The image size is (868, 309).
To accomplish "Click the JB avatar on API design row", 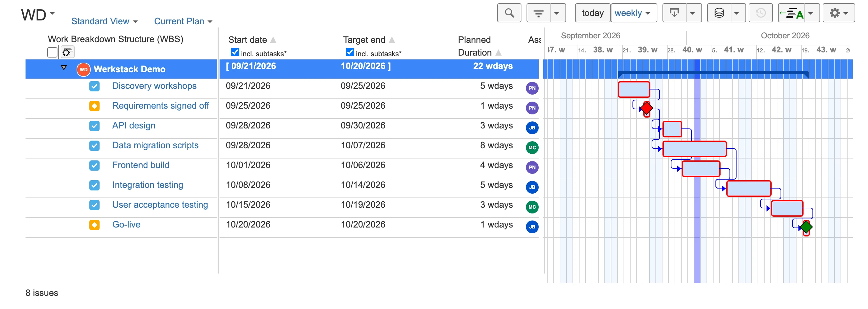I will pyautogui.click(x=532, y=128).
